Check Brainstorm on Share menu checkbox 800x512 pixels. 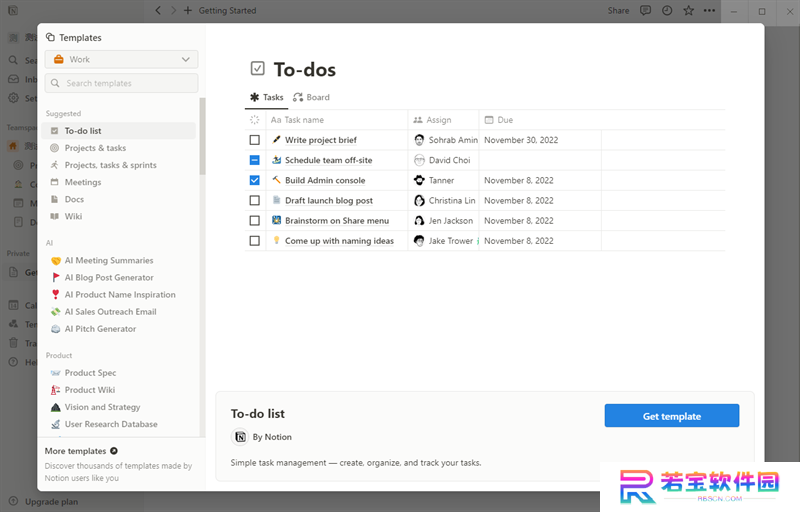tap(255, 220)
